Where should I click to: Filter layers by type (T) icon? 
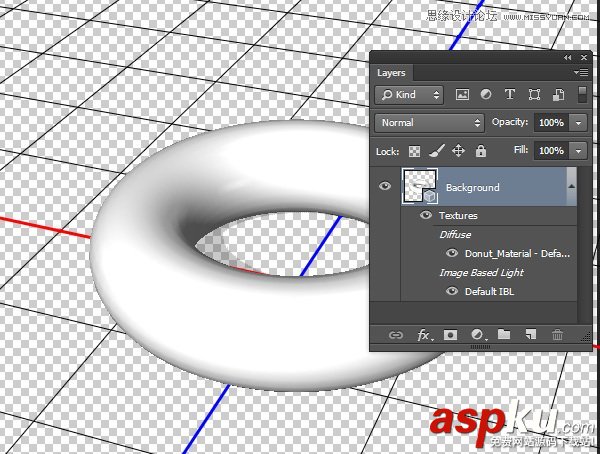[x=510, y=95]
